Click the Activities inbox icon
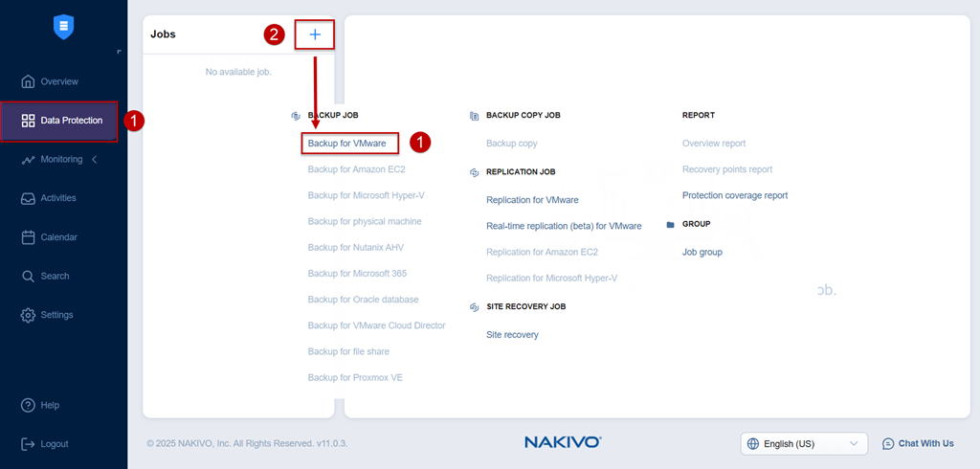980x469 pixels. tap(28, 198)
